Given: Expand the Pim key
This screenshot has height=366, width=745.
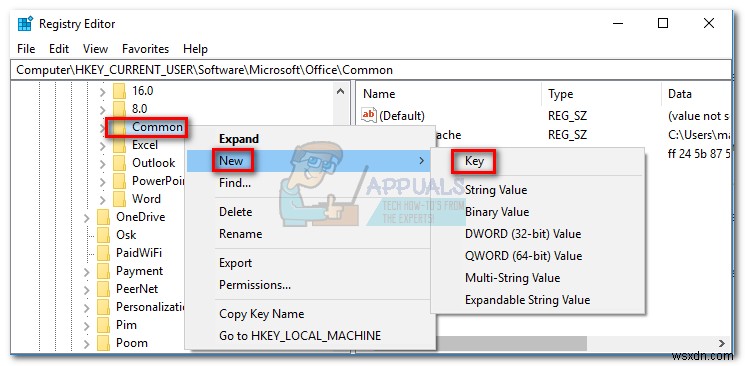Looking at the screenshot, I should point(87,326).
